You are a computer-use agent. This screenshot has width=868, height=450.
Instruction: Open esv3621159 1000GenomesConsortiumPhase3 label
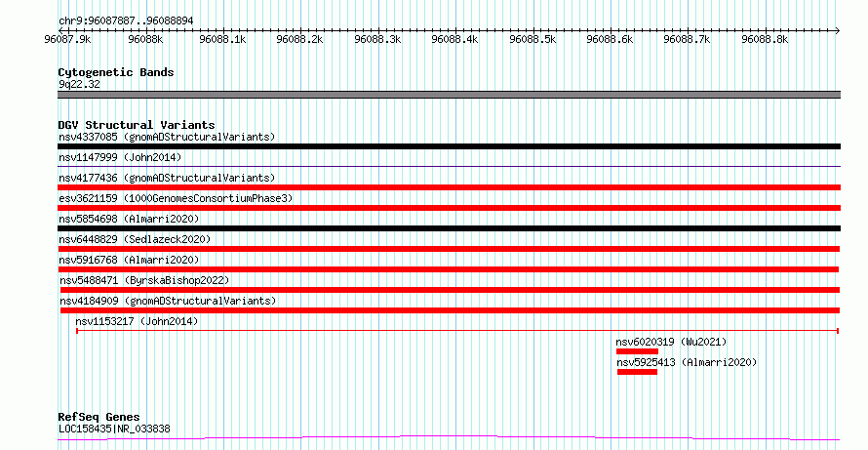click(x=176, y=198)
